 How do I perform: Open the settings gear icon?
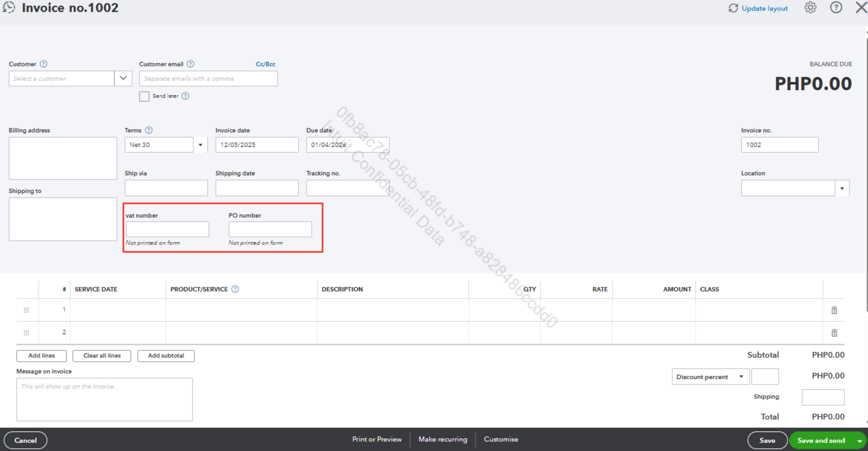pyautogui.click(x=810, y=7)
